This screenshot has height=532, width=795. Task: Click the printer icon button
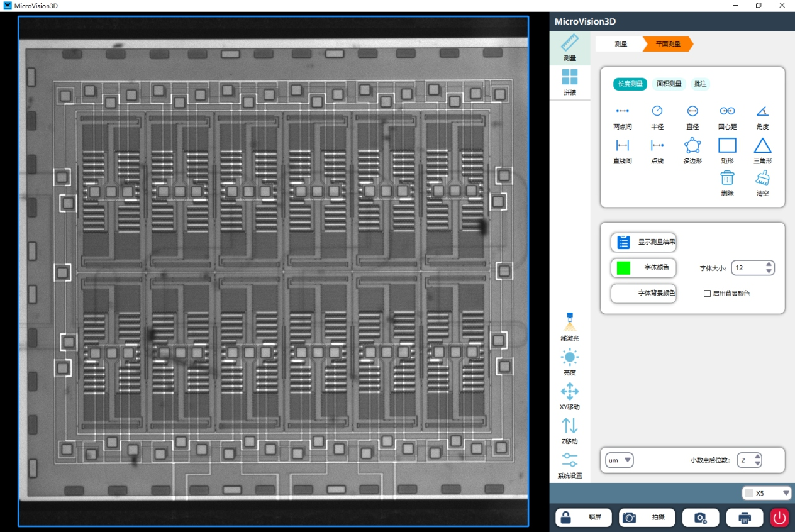(745, 518)
